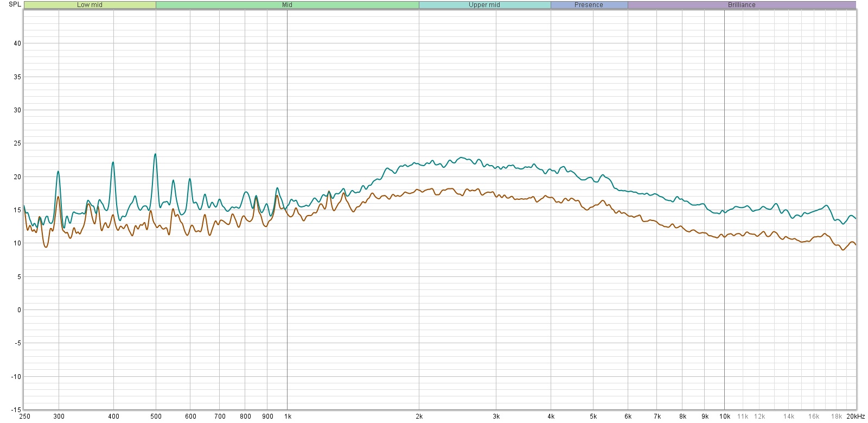
Task: Click the -10 dB value on vertical axis
Action: (16, 377)
